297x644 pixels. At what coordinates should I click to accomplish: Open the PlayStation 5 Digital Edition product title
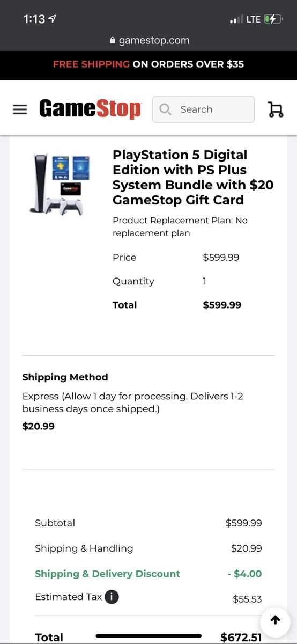pyautogui.click(x=193, y=178)
